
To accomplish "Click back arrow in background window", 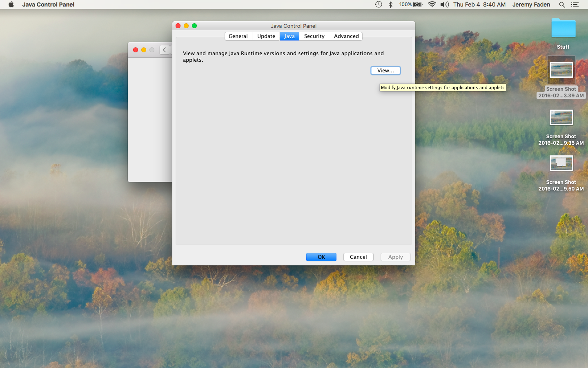I will click(165, 50).
